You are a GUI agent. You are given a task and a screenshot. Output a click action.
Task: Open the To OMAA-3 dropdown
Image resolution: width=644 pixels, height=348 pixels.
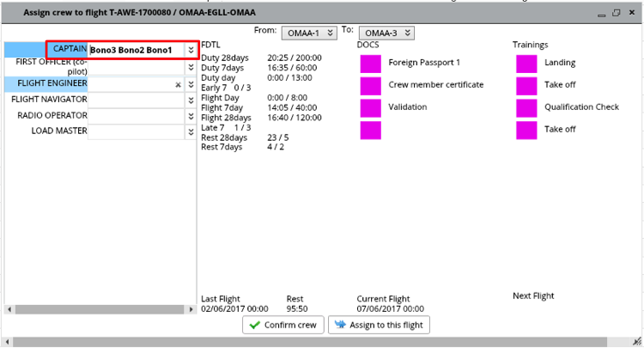(x=386, y=33)
